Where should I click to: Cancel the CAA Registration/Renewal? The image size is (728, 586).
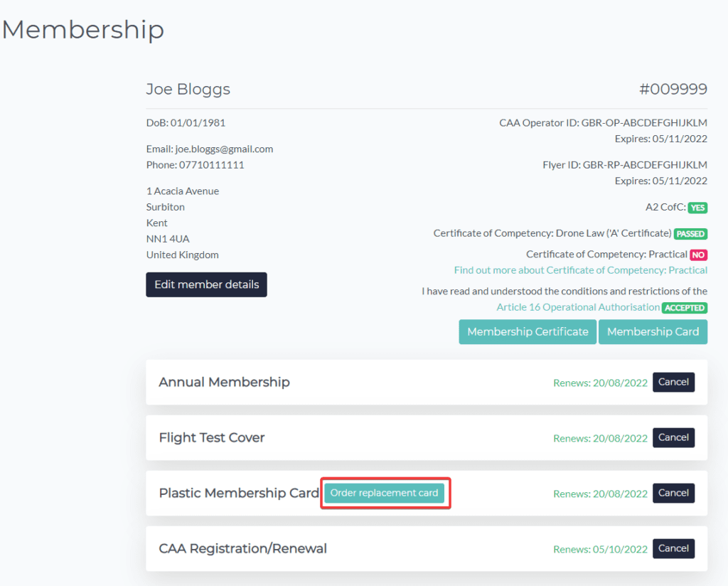tap(673, 548)
